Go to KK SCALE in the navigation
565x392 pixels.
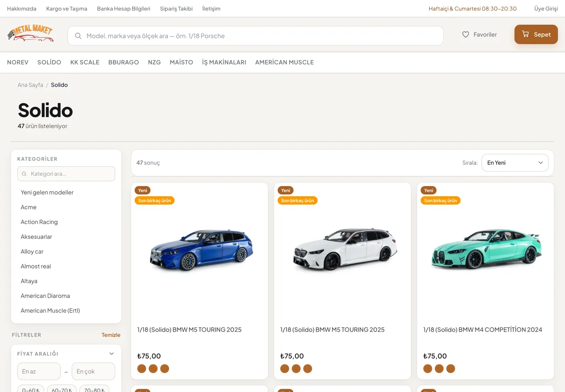(x=85, y=62)
